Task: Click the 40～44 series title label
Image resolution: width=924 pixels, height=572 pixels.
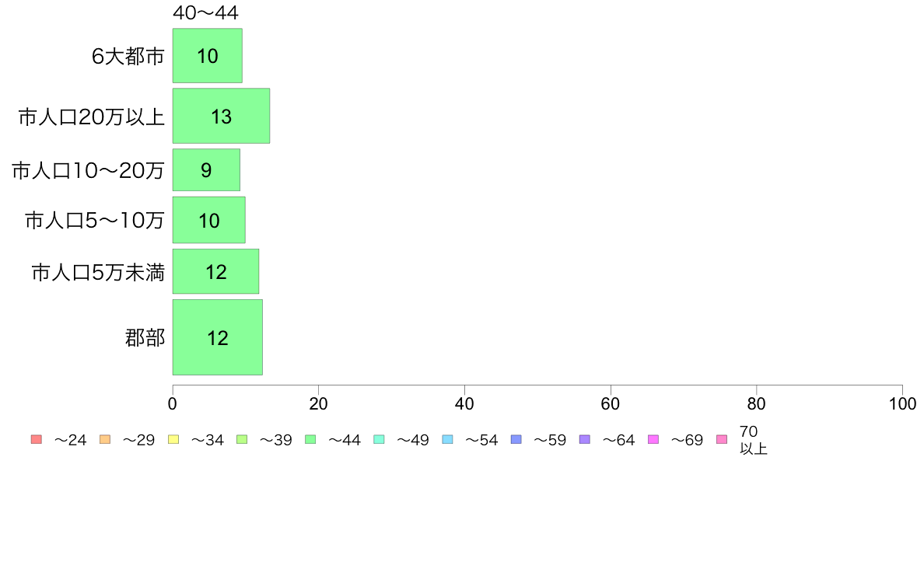Action: (x=205, y=13)
